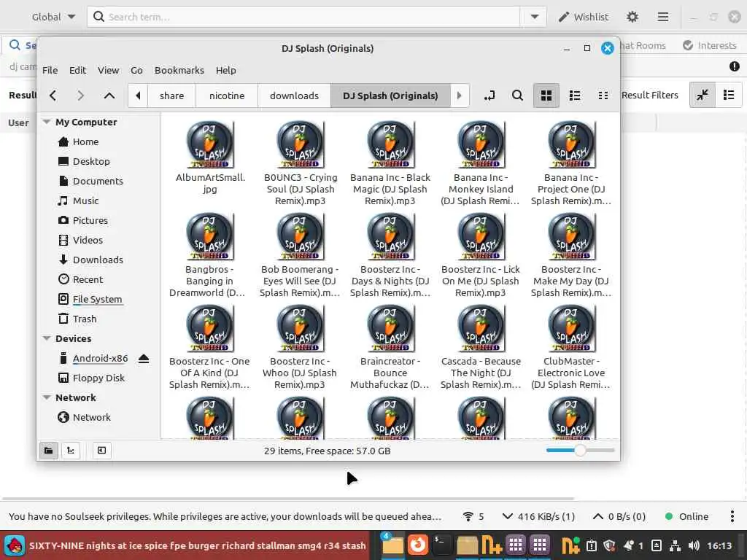The height and width of the screenshot is (560, 747).
Task: Click the download speed indicator
Action: click(539, 517)
